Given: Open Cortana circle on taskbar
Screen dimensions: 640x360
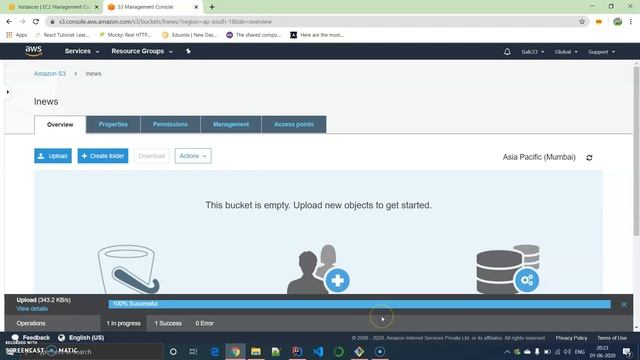Looking at the screenshot, I should coord(173,351).
